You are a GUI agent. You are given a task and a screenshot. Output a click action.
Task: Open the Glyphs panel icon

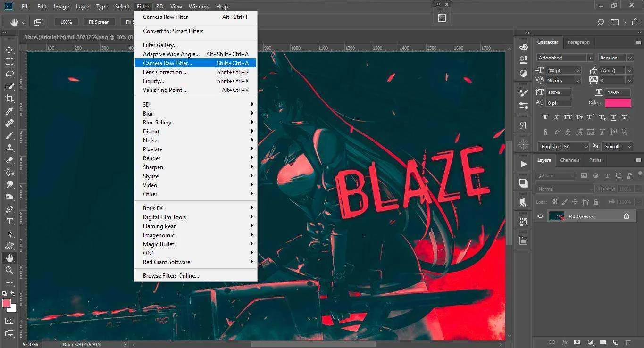click(x=523, y=125)
